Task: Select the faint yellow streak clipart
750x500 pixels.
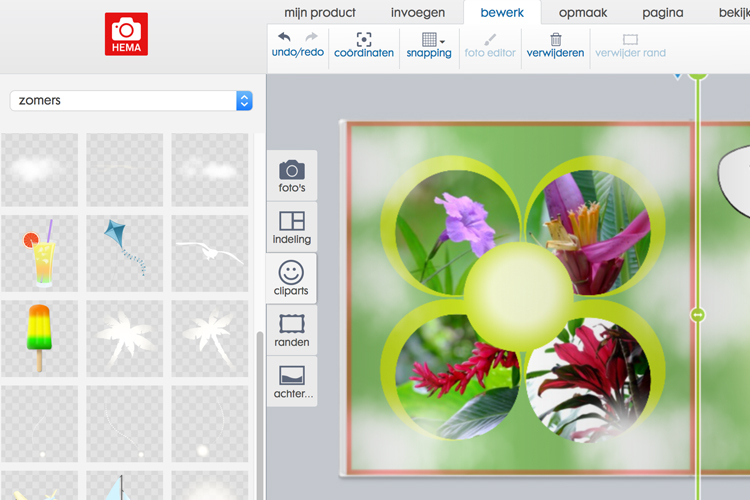Action: (125, 170)
